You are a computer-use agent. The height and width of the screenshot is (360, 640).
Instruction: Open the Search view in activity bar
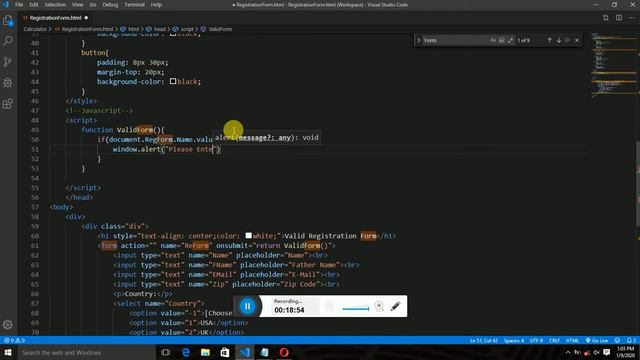point(8,41)
